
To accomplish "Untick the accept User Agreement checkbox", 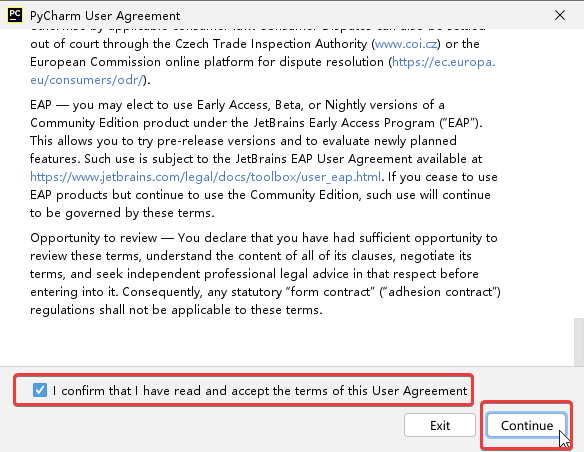I will [x=40, y=390].
